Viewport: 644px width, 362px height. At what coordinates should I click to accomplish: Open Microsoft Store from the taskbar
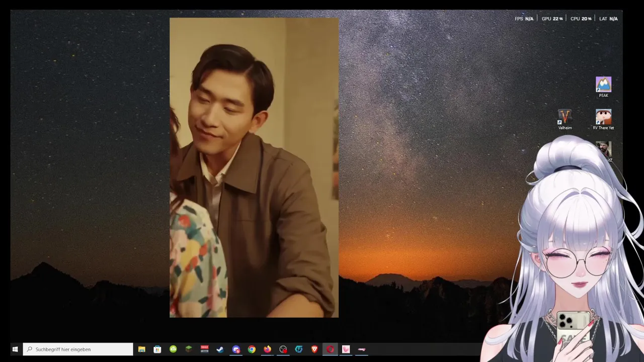157,349
